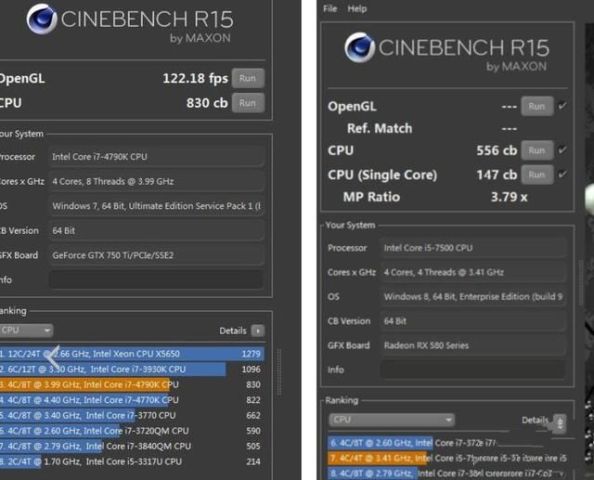Click OS field showing Windows 7 Ultimate Edition
The width and height of the screenshot is (594, 480).
pyautogui.click(x=156, y=206)
